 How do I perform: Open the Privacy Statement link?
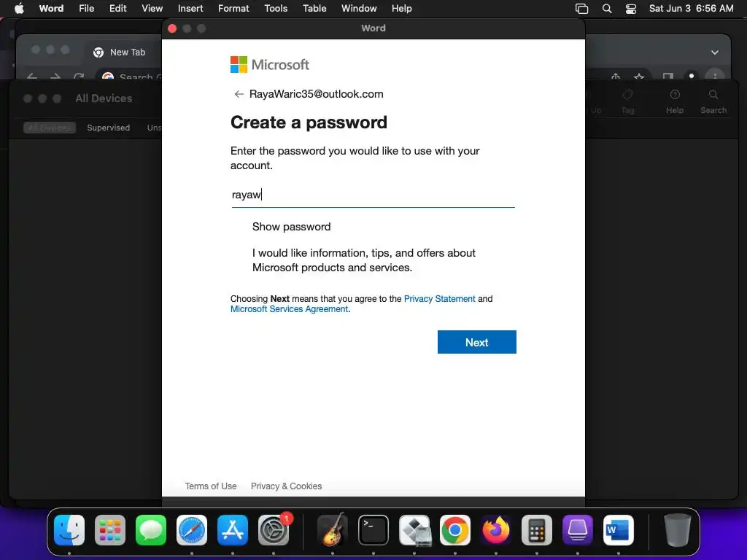point(439,298)
